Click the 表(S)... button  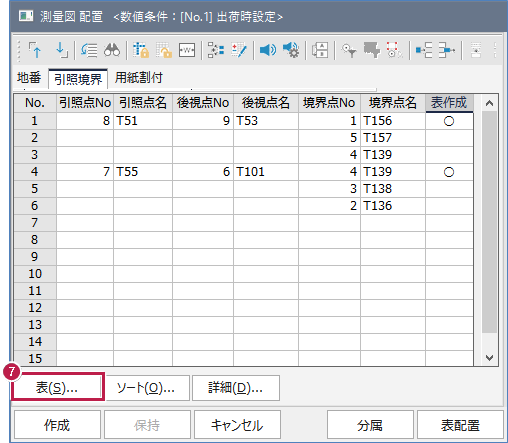pos(58,387)
